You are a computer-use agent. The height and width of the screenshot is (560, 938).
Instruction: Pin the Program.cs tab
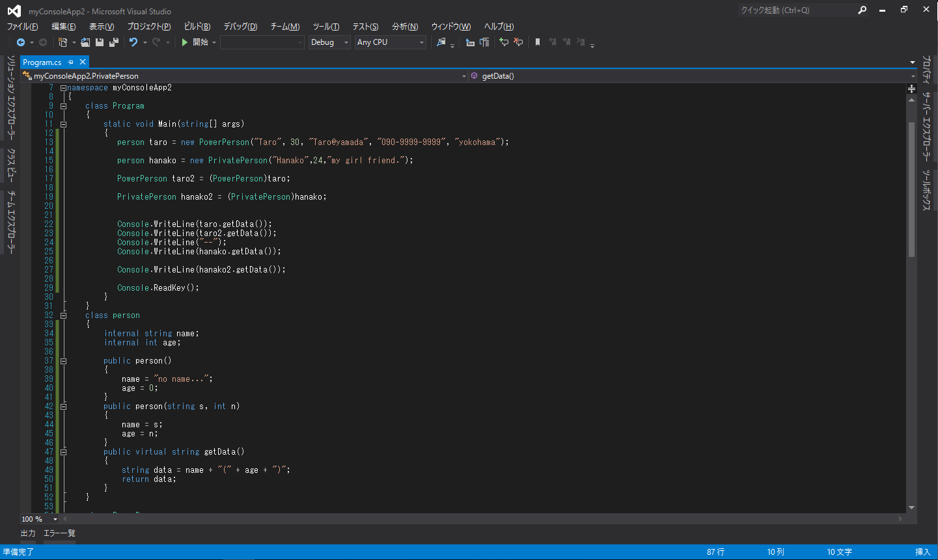71,62
